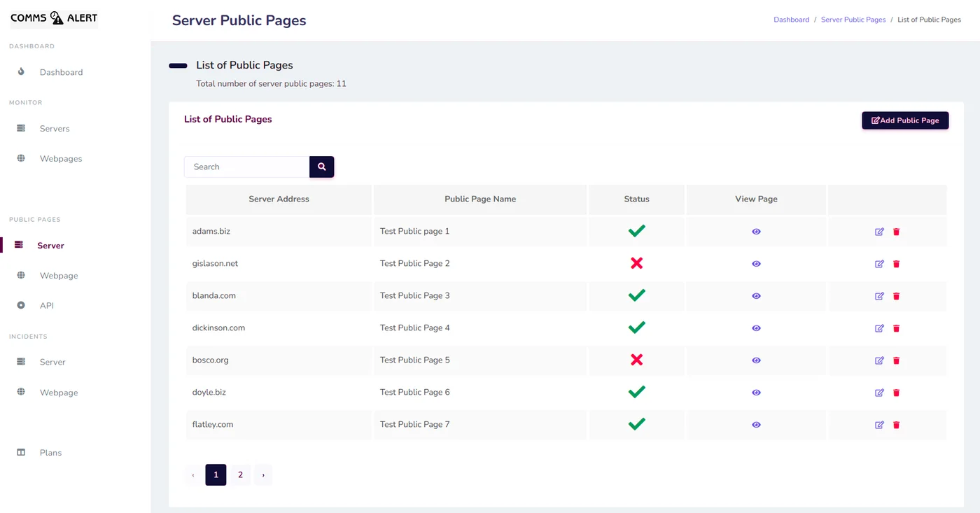This screenshot has width=980, height=513.
Task: Click the Add Public Page button
Action: tap(905, 120)
